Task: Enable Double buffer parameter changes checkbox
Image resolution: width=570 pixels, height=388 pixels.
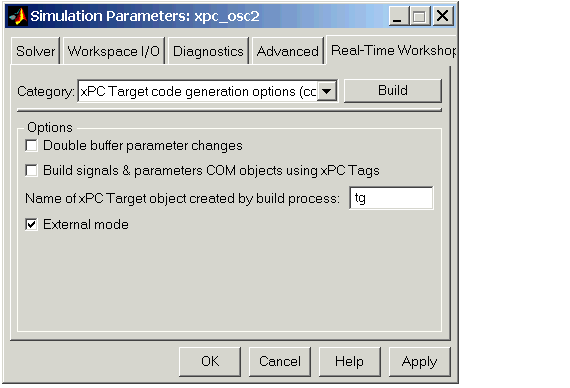Action: (x=32, y=145)
